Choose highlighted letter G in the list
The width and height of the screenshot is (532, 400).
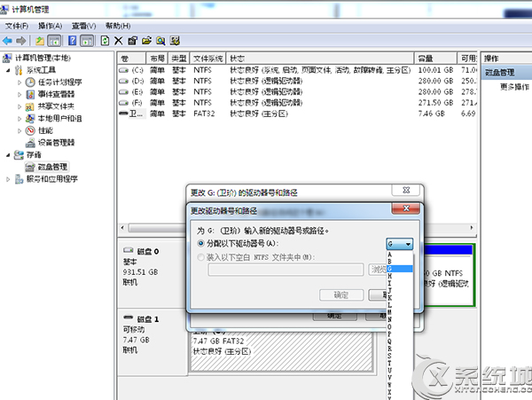coord(400,269)
